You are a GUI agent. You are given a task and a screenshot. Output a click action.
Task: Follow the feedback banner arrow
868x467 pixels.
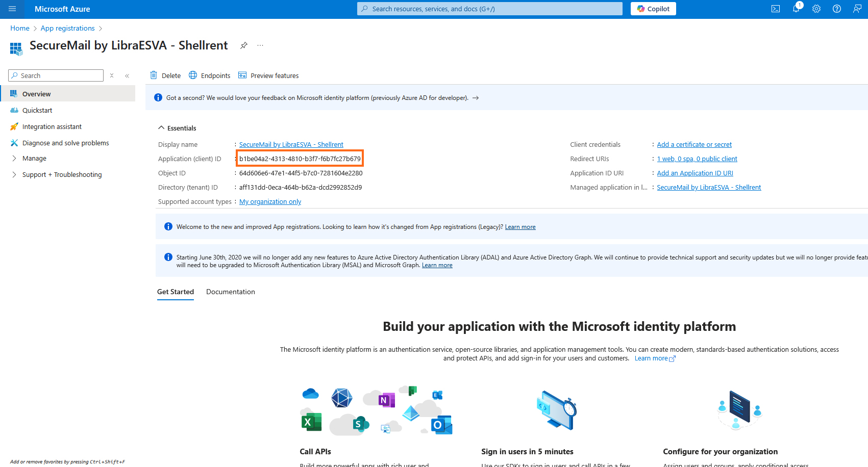(x=476, y=98)
